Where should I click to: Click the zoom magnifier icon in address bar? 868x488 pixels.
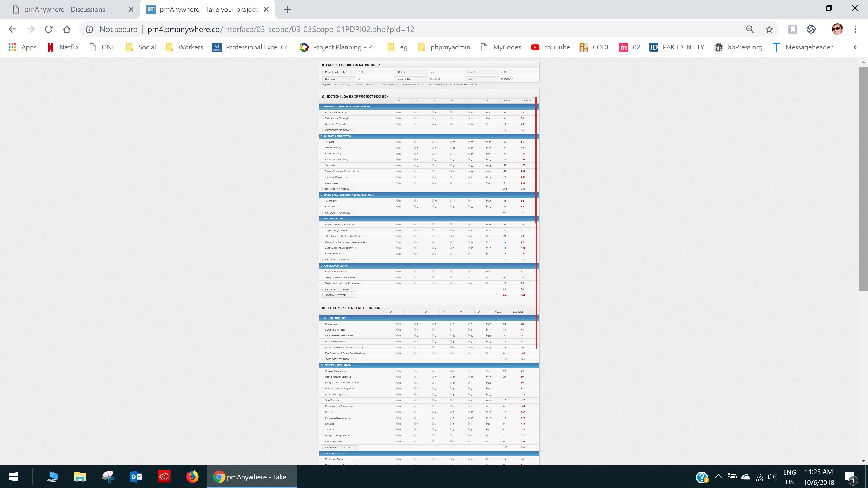[750, 29]
